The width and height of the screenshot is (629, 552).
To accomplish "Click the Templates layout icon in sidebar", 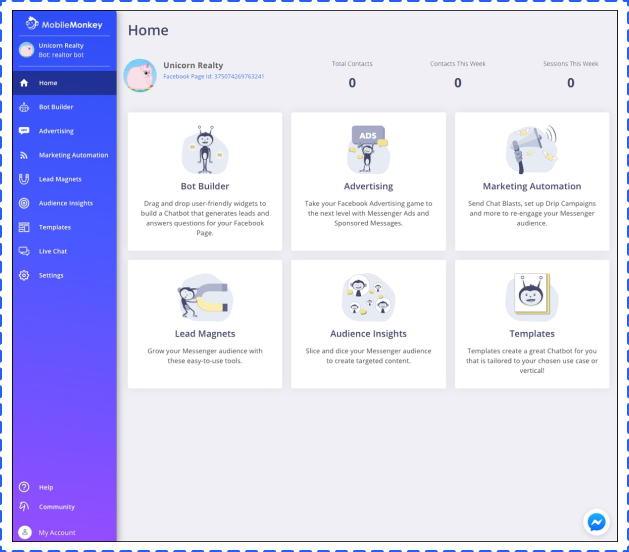I will tap(24, 227).
